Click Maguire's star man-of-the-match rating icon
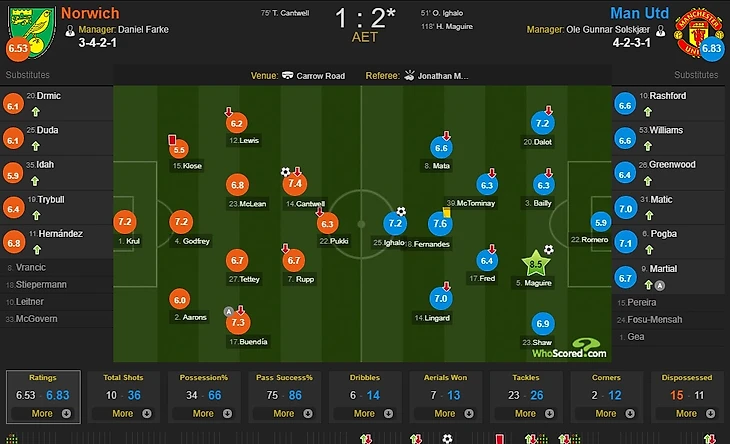The width and height of the screenshot is (730, 444). [x=538, y=264]
